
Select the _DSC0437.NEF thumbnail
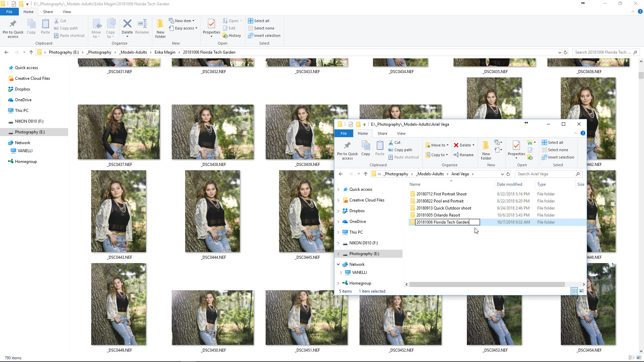click(119, 132)
